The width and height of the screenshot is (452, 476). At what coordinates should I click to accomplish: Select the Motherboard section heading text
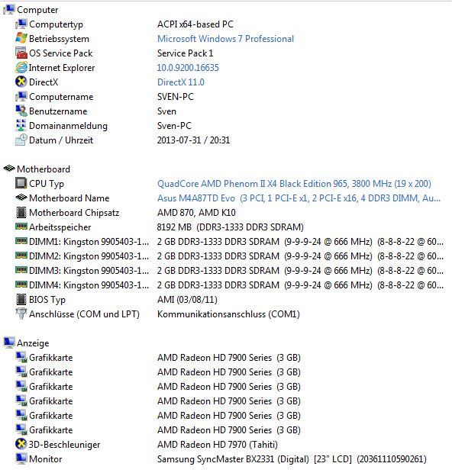pyautogui.click(x=44, y=169)
